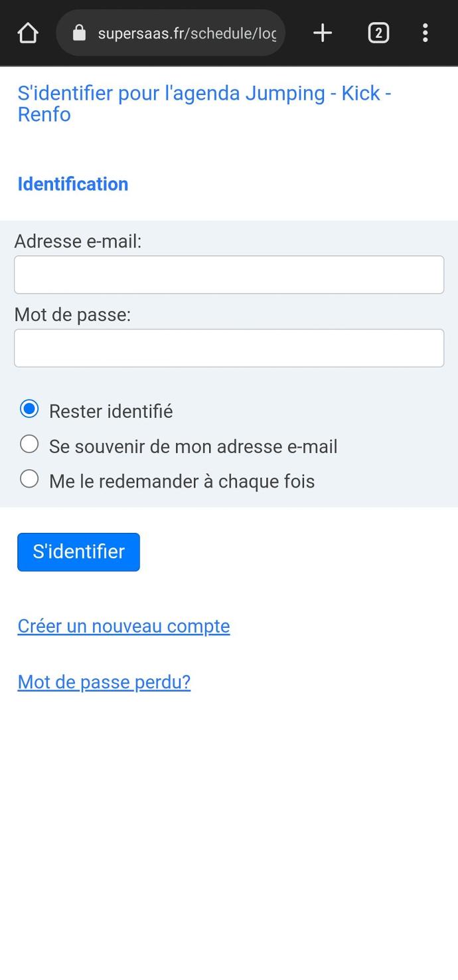
Task: Open the three-dot browser menu
Action: point(425,33)
